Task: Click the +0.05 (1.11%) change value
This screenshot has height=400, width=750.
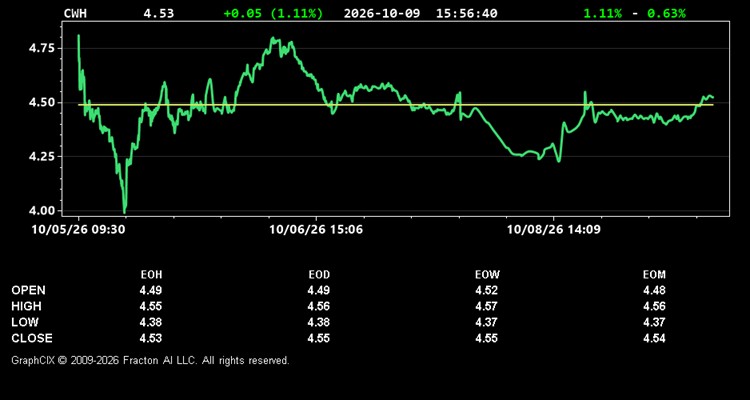Action: (273, 13)
